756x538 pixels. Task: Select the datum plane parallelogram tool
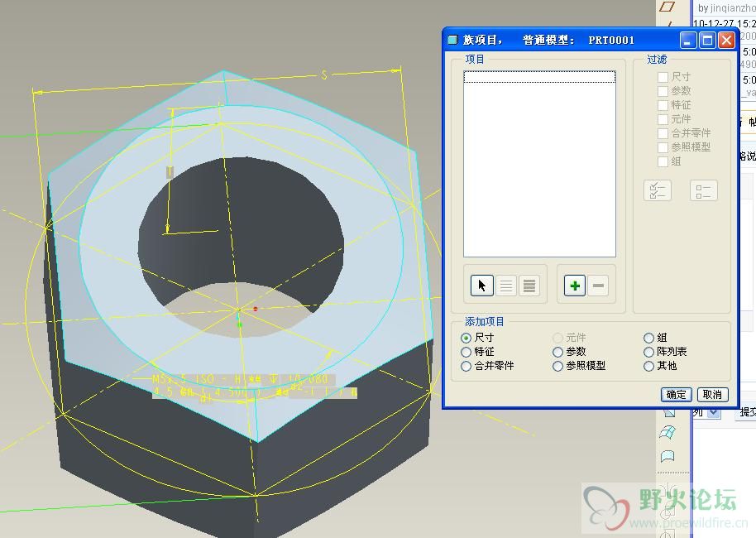tap(667, 7)
